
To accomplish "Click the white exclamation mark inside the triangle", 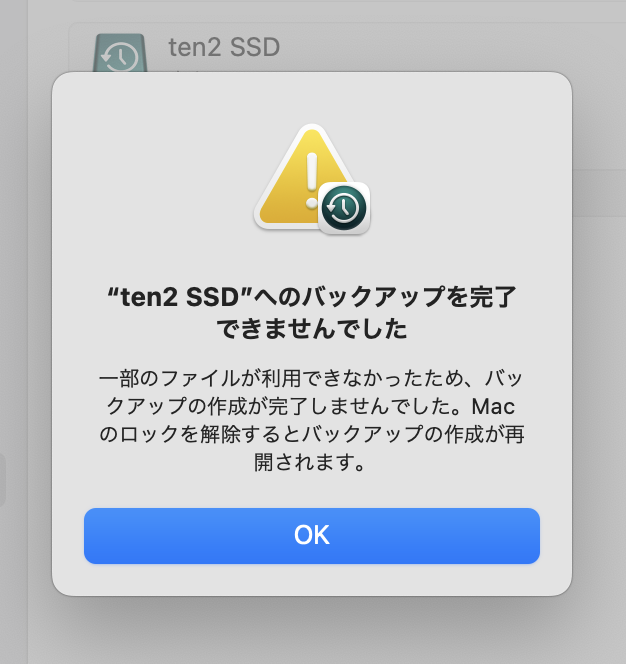I will (312, 180).
